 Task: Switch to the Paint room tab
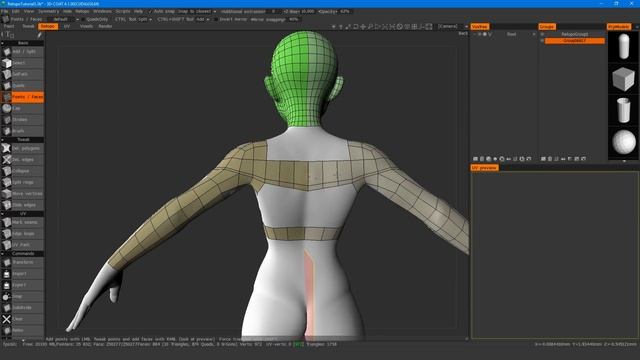pyautogui.click(x=9, y=27)
